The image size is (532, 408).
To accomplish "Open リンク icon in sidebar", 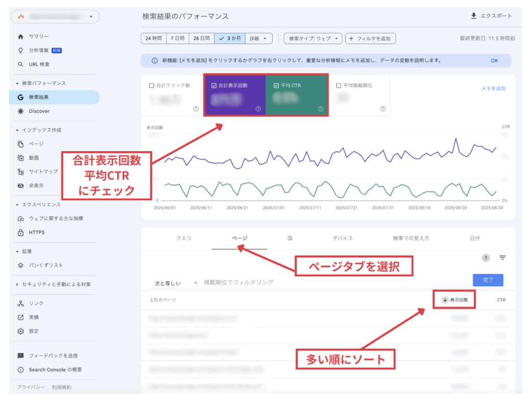I will pyautogui.click(x=21, y=304).
